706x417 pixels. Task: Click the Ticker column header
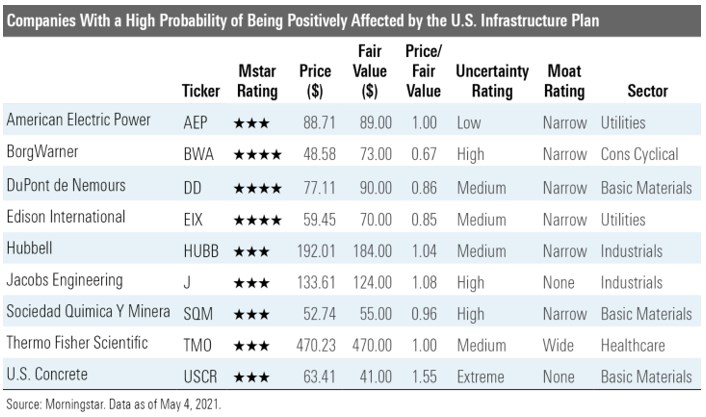coord(202,90)
